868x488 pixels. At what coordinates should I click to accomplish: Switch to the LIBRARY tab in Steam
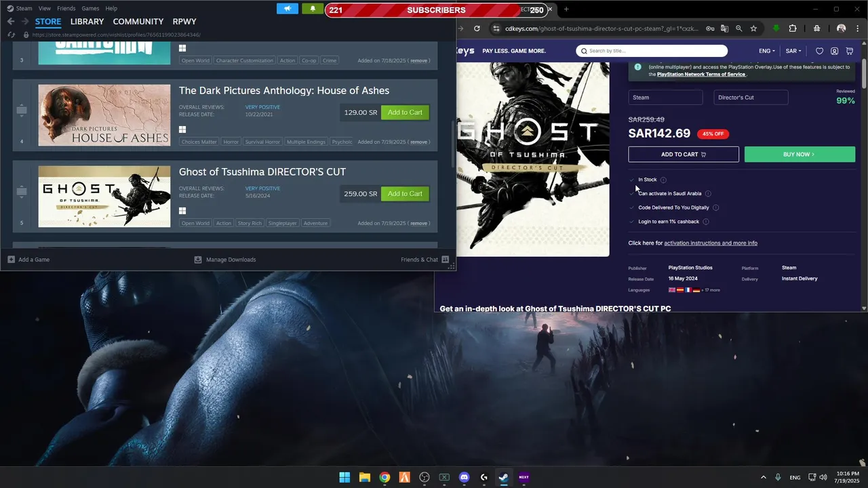tap(87, 22)
